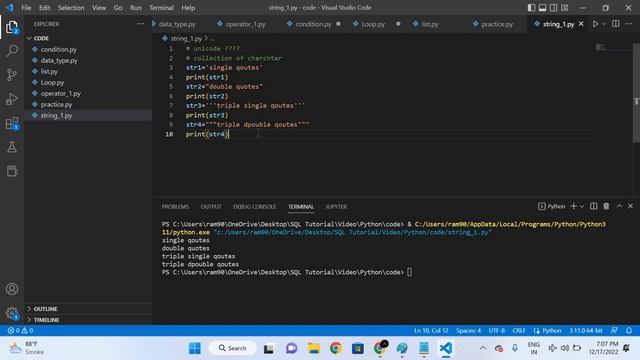This screenshot has height=360, width=640.
Task: Open the Customize Layout icon
Action: point(565,8)
